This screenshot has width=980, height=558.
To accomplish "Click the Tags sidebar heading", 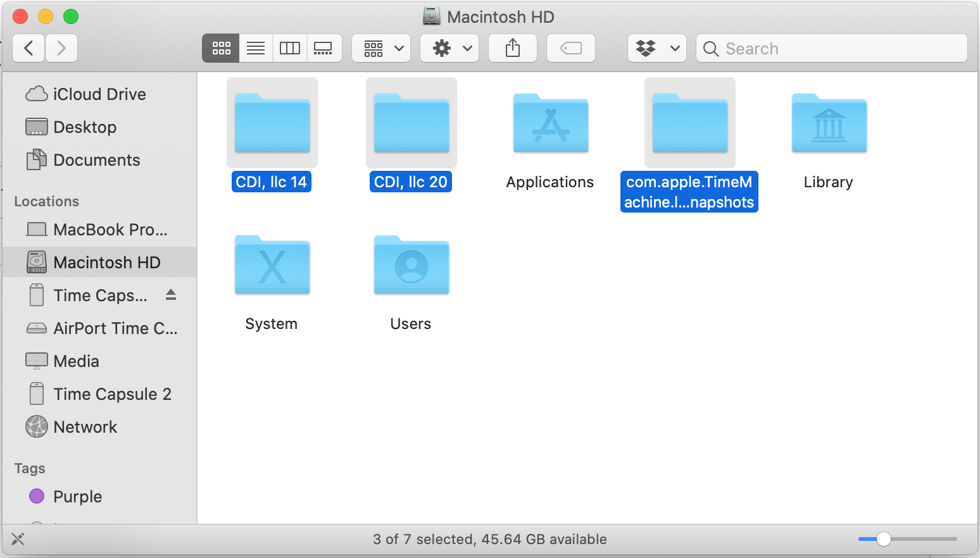I will [30, 468].
